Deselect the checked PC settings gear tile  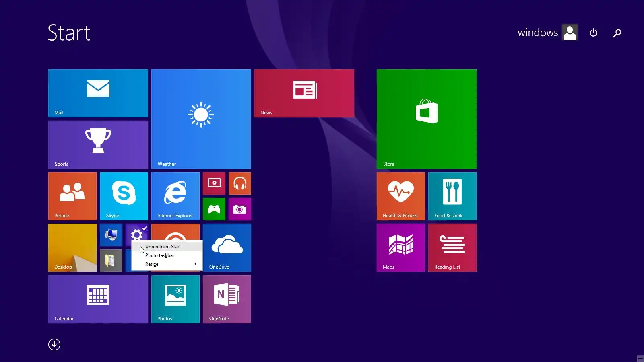pyautogui.click(x=137, y=232)
